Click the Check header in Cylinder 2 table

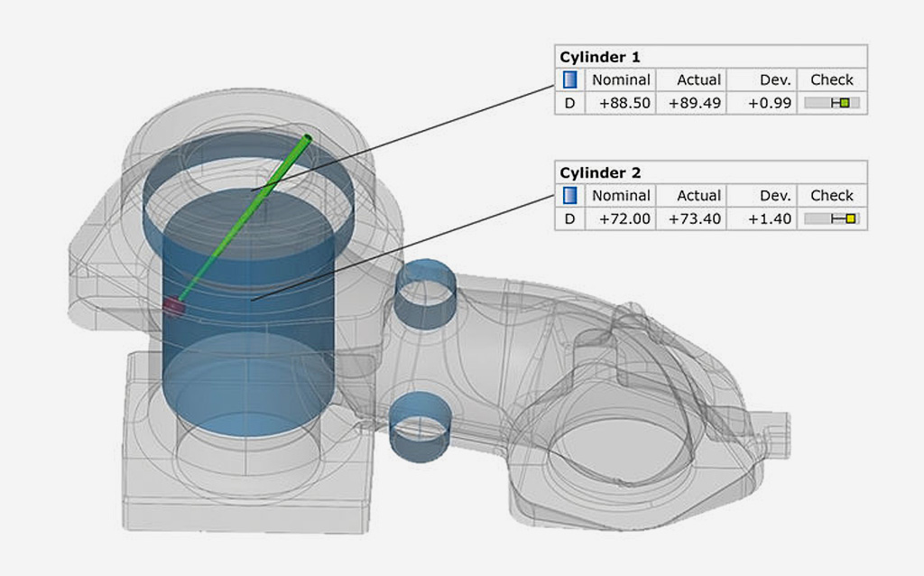[831, 195]
